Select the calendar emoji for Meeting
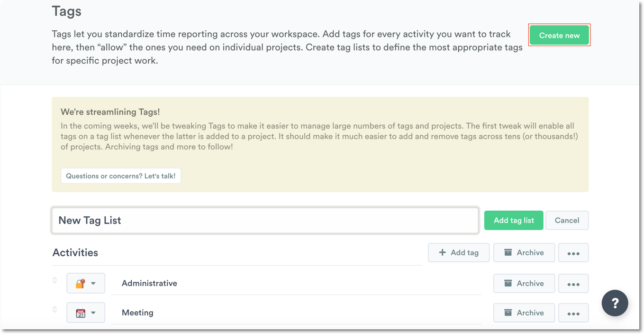This screenshot has width=644, height=334. [82, 312]
